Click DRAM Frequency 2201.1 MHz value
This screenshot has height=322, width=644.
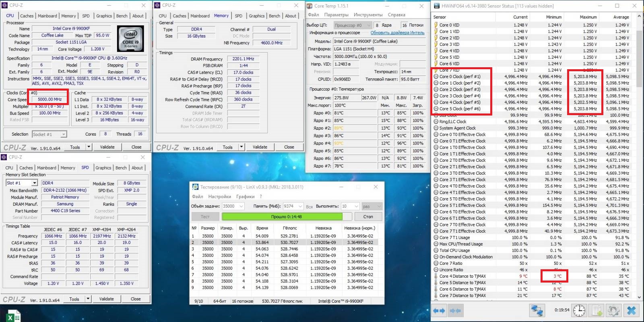coord(244,59)
